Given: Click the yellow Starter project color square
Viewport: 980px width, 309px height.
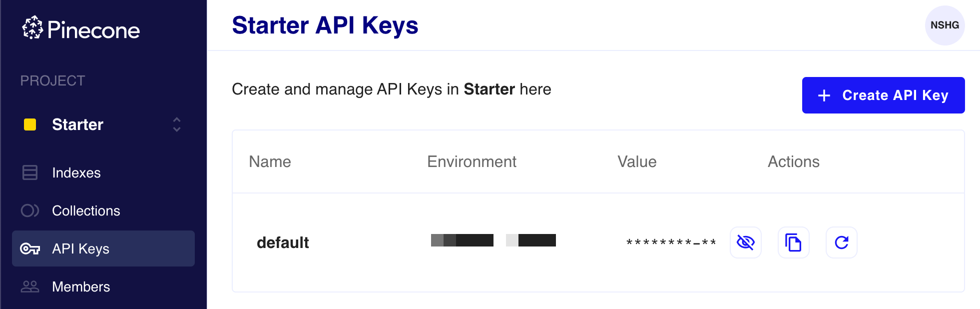Looking at the screenshot, I should 30,124.
